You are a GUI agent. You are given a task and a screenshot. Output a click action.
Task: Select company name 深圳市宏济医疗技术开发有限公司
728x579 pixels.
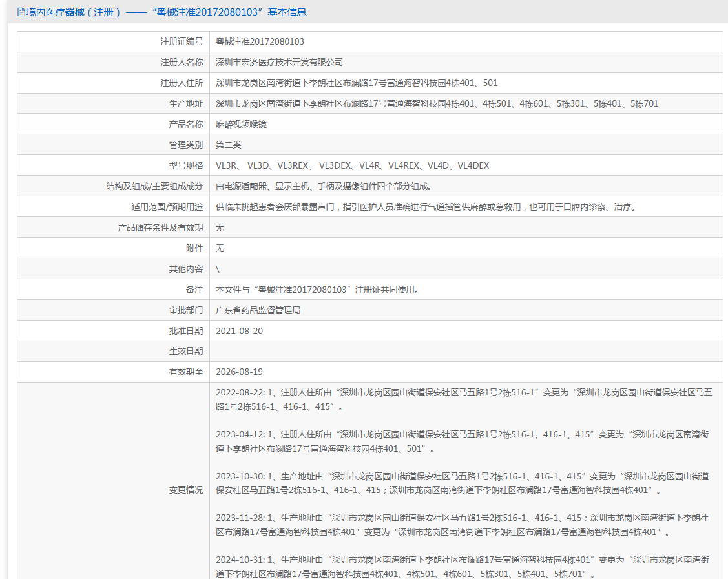pyautogui.click(x=280, y=62)
